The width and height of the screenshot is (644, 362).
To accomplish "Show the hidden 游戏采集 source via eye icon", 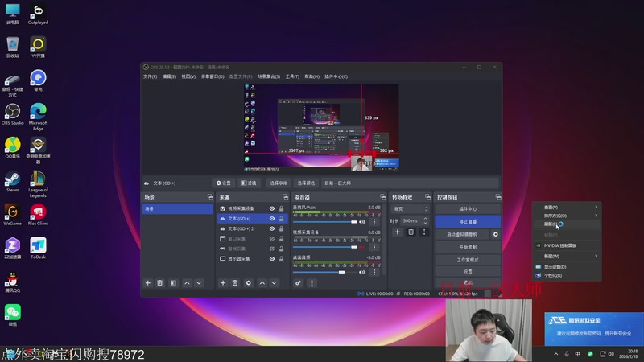I will 272,249.
